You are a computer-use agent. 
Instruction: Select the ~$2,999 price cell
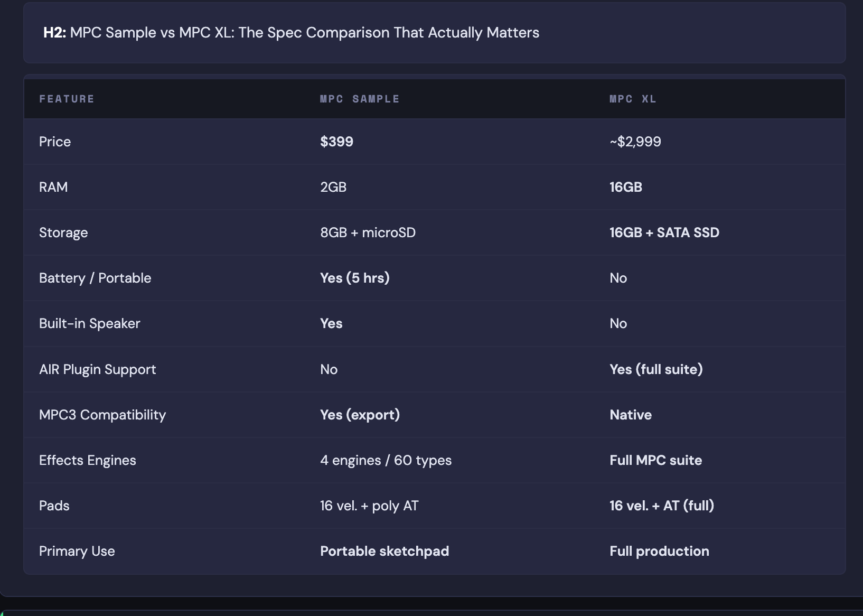click(x=635, y=142)
